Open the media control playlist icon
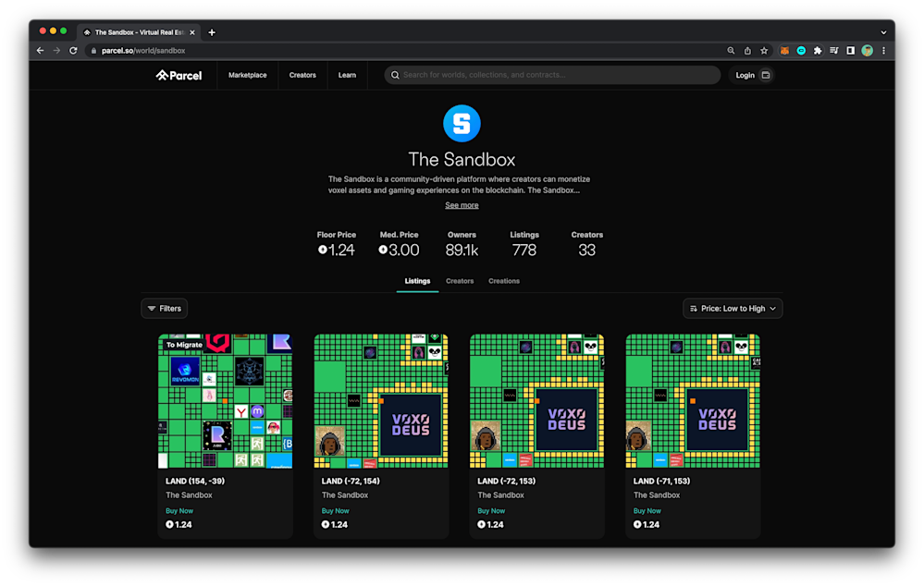Screen dimensions: 924x586 coord(834,51)
